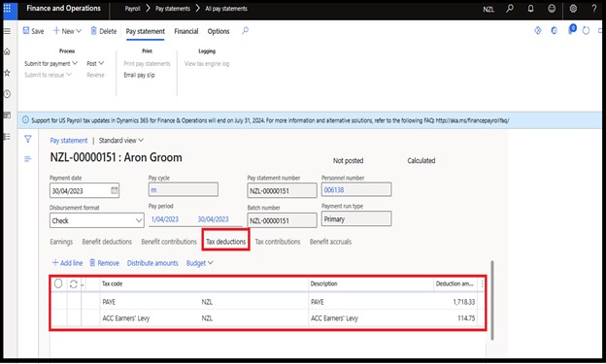Image resolution: width=606 pixels, height=364 pixels.
Task: Open Options ribbon tab
Action: click(219, 31)
